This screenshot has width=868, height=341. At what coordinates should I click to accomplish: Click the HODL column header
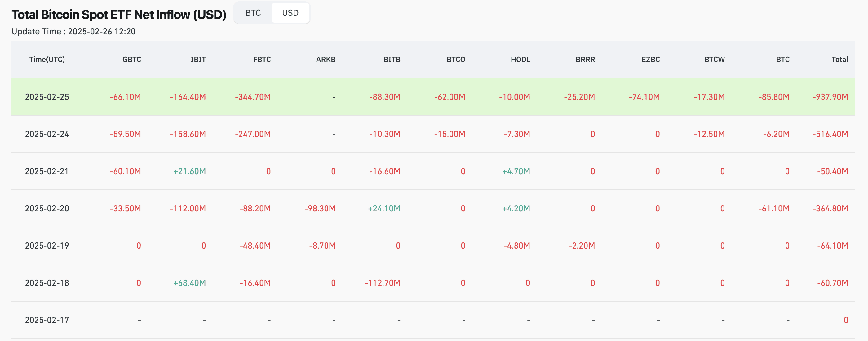pyautogui.click(x=520, y=60)
